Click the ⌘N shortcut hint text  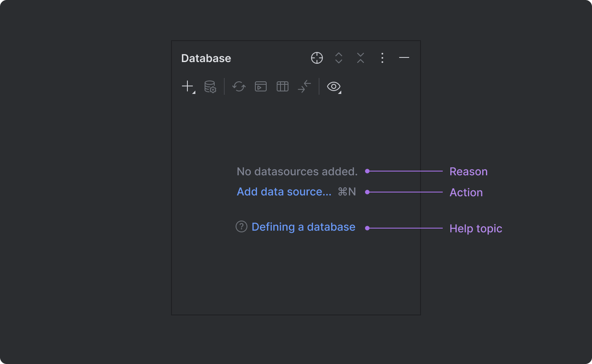pos(347,192)
